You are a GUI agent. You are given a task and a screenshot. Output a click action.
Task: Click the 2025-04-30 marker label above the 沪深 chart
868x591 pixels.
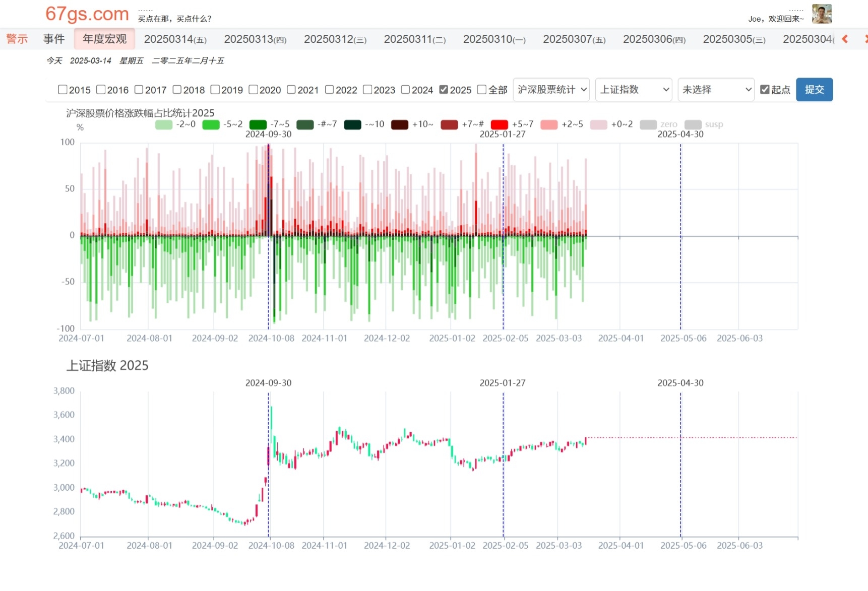click(680, 134)
